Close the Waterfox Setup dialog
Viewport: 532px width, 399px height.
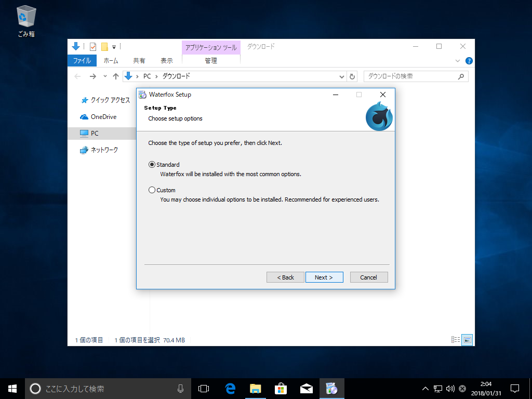383,95
